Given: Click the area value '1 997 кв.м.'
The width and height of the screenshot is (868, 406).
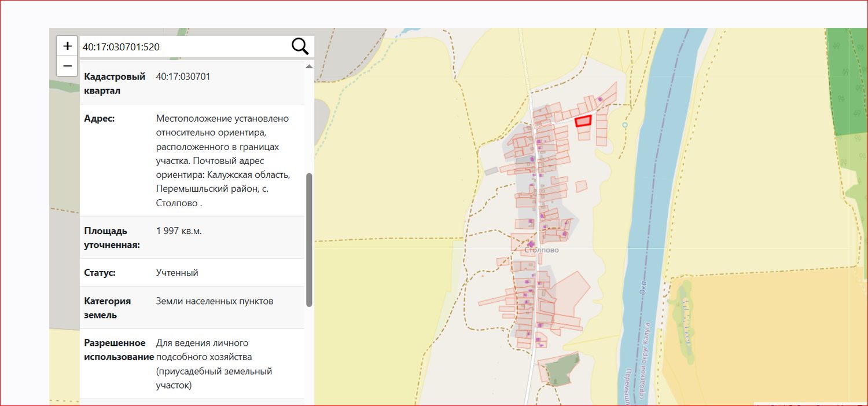Looking at the screenshot, I should pos(179,231).
